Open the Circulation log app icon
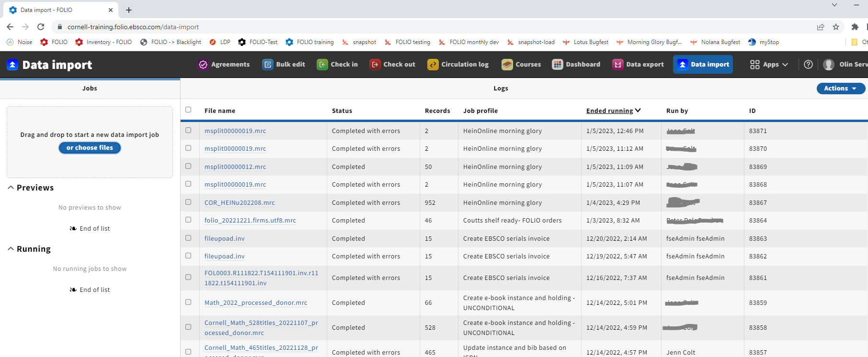Image resolution: width=868 pixels, height=357 pixels. click(433, 65)
